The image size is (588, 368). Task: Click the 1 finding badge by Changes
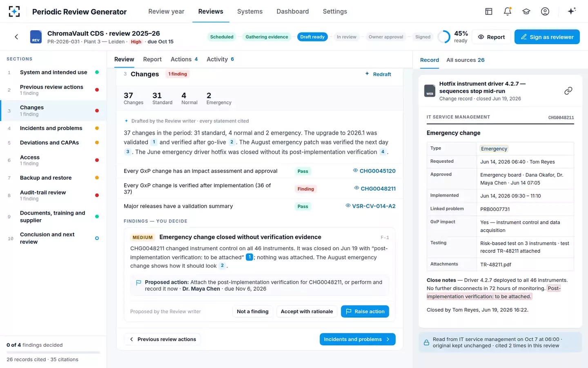click(x=178, y=74)
